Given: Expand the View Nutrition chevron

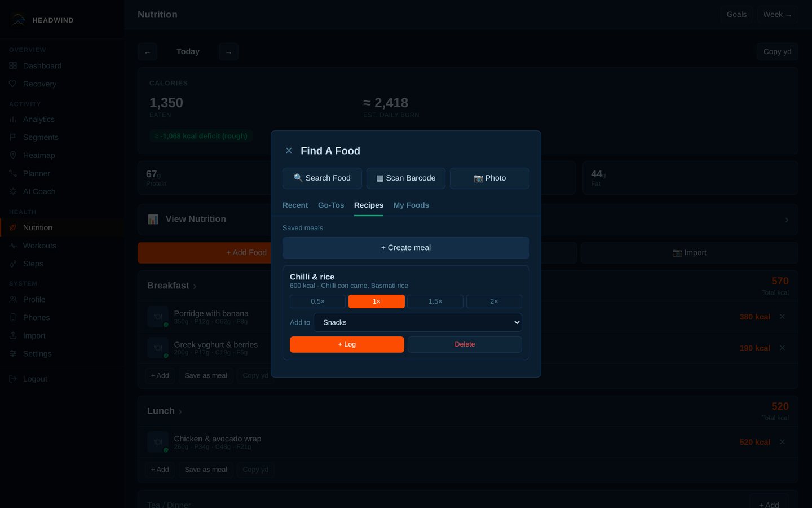Looking at the screenshot, I should pyautogui.click(x=787, y=220).
